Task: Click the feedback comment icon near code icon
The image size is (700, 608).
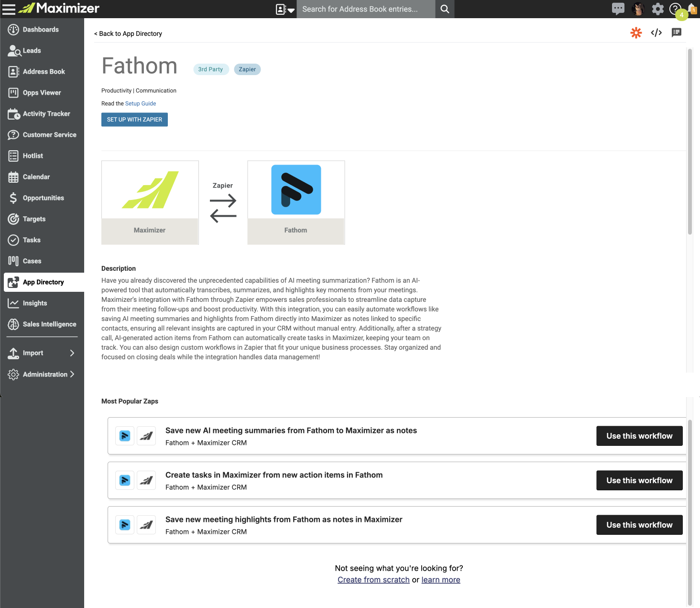Action: [677, 33]
